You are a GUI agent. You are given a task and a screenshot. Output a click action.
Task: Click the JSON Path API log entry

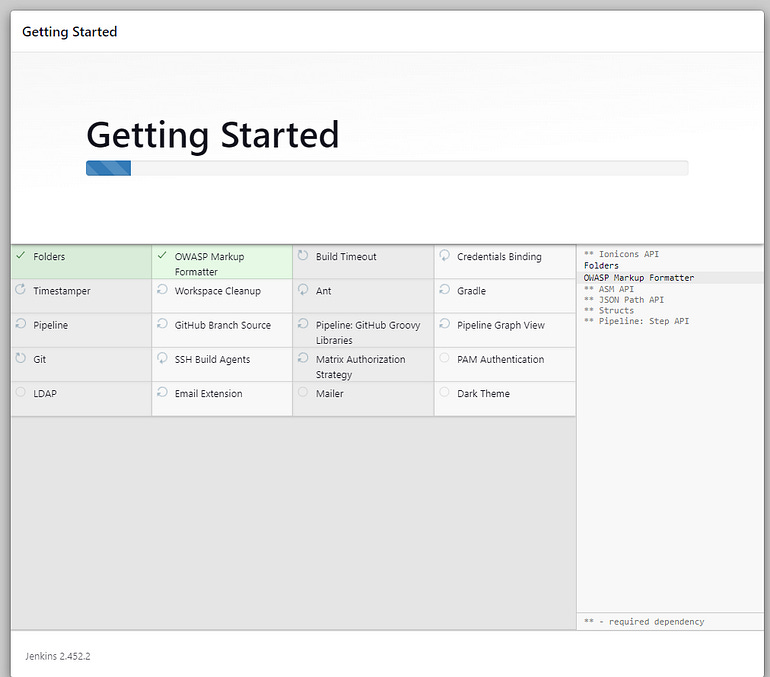pyautogui.click(x=624, y=299)
